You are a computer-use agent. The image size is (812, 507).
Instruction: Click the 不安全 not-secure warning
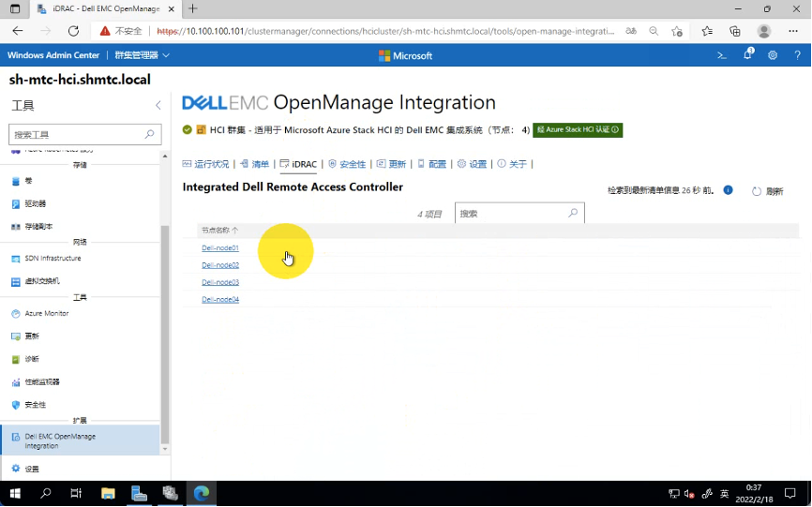(x=121, y=31)
